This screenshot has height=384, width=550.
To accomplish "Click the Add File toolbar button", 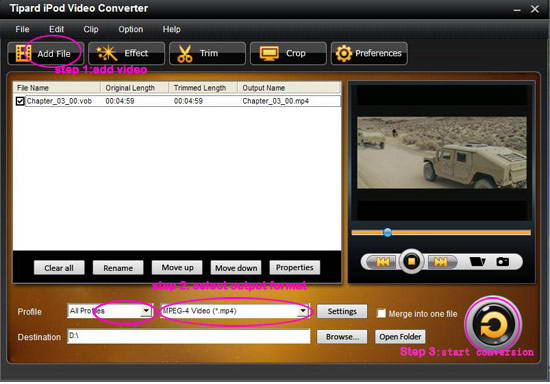I will click(46, 53).
